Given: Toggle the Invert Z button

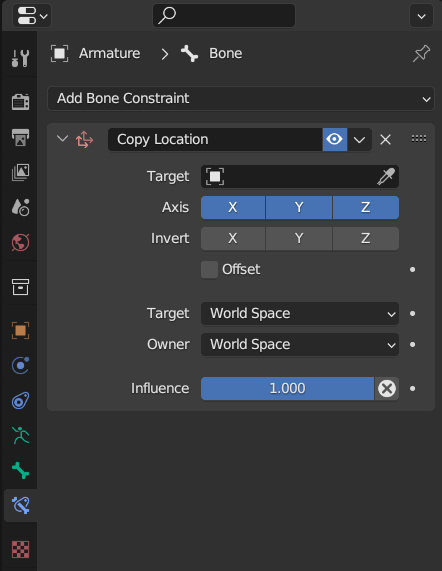Looking at the screenshot, I should pos(366,239).
